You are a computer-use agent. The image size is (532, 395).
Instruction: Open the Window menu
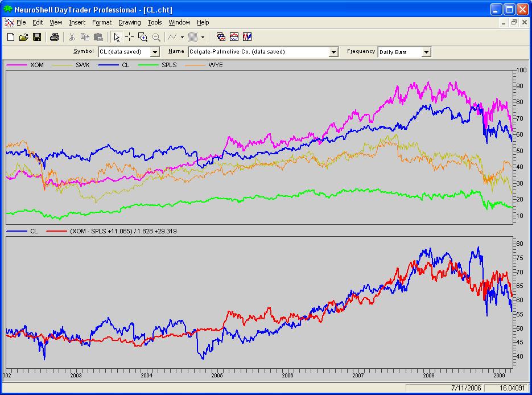(179, 22)
